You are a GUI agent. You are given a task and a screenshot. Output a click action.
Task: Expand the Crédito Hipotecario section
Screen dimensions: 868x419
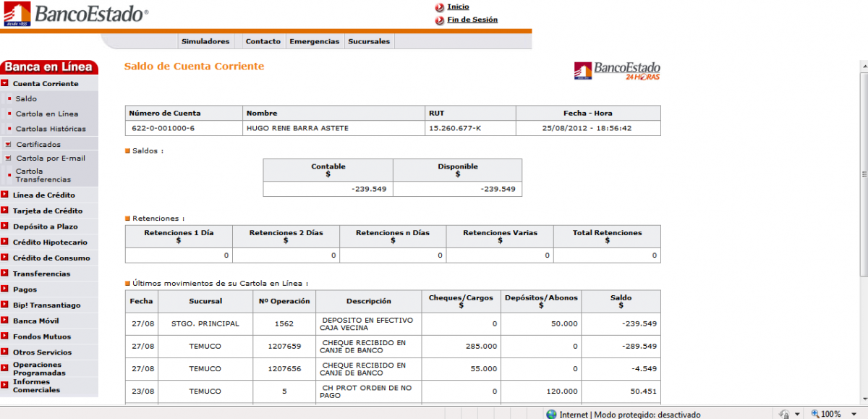5,242
